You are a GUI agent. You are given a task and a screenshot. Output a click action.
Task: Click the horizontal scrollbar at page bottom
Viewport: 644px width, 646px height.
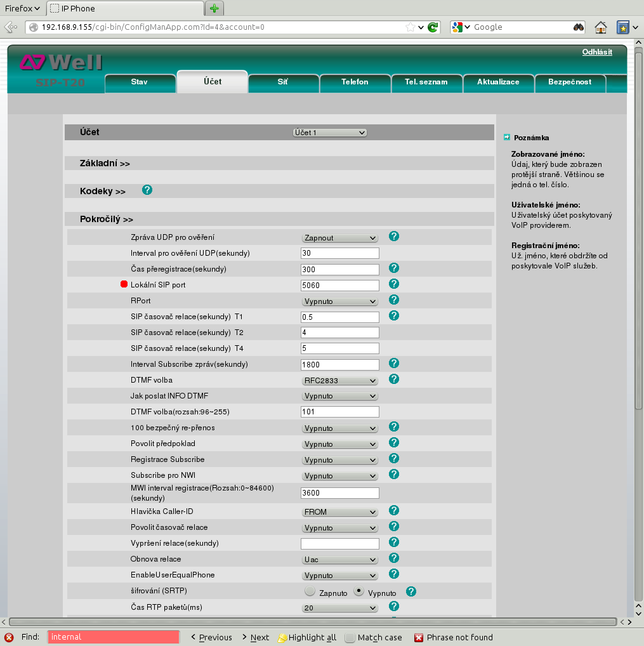tap(311, 622)
